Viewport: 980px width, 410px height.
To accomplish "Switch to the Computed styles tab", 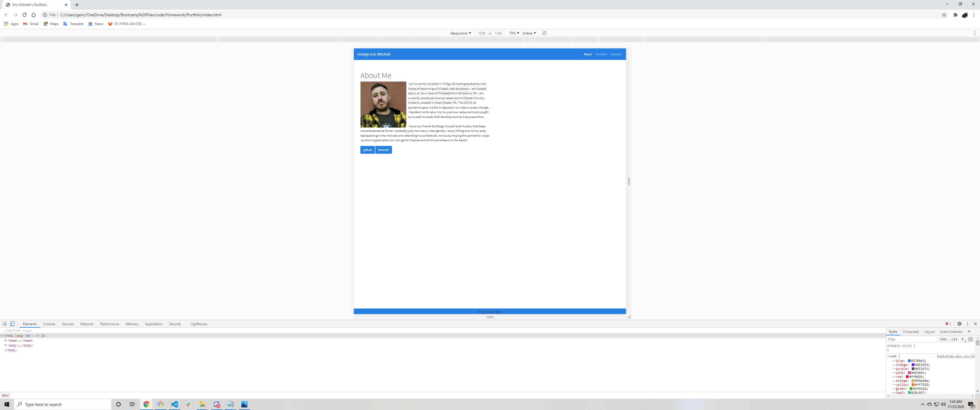I will pos(910,331).
